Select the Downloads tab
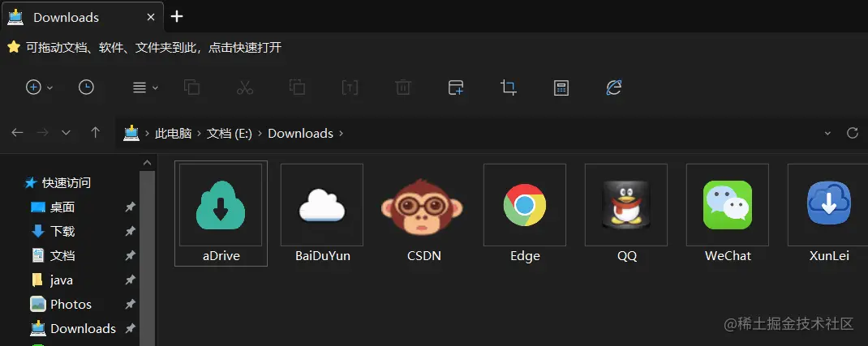 point(83,17)
